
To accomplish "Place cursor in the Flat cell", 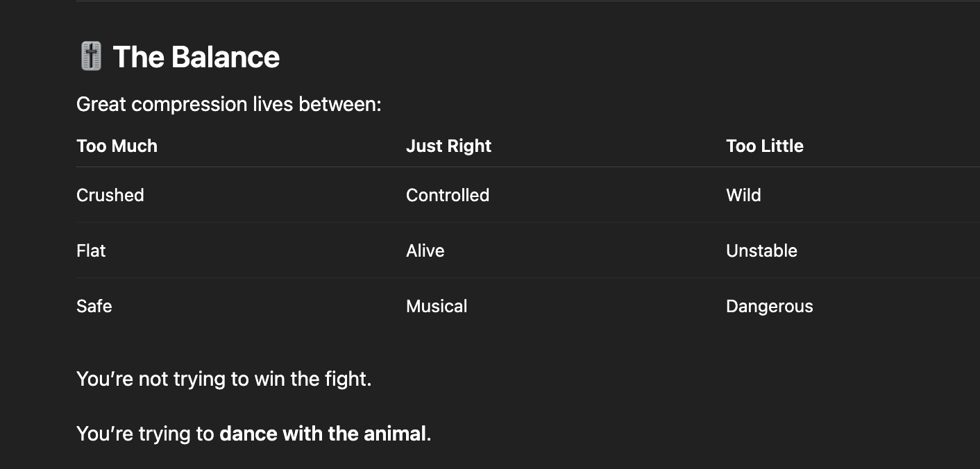I will [91, 250].
